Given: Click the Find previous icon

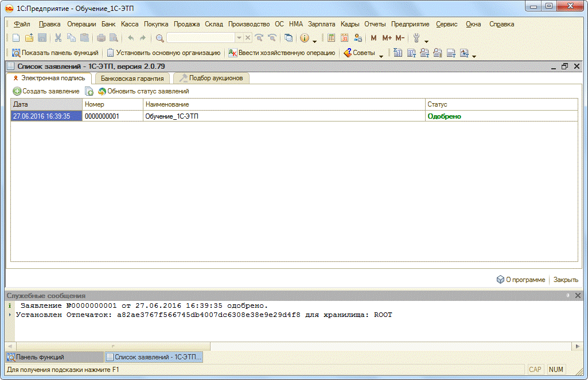Looking at the screenshot, I should pyautogui.click(x=272, y=38).
